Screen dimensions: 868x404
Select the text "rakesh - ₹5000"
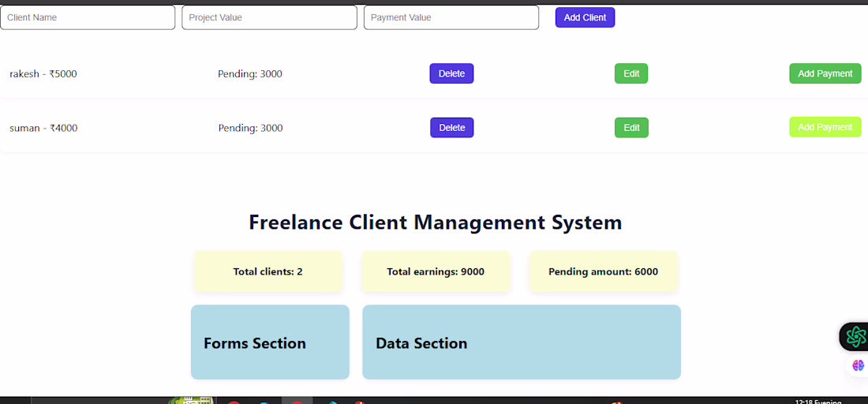coord(43,74)
